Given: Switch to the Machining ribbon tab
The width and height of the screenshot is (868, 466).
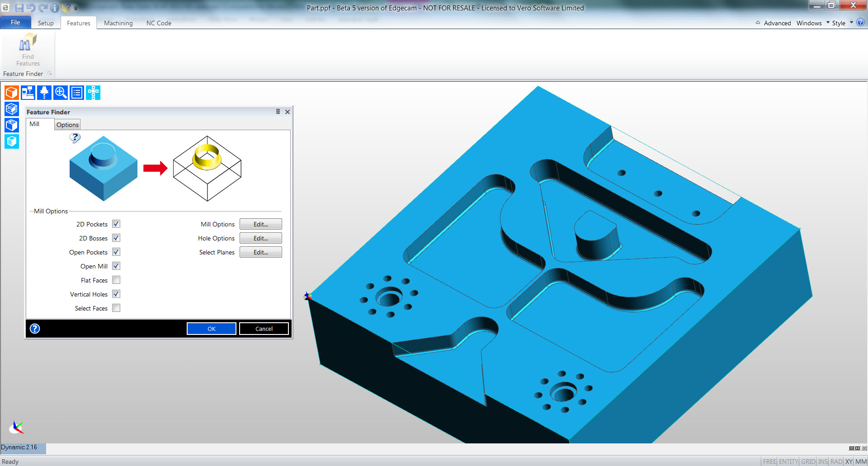Looking at the screenshot, I should coord(118,23).
